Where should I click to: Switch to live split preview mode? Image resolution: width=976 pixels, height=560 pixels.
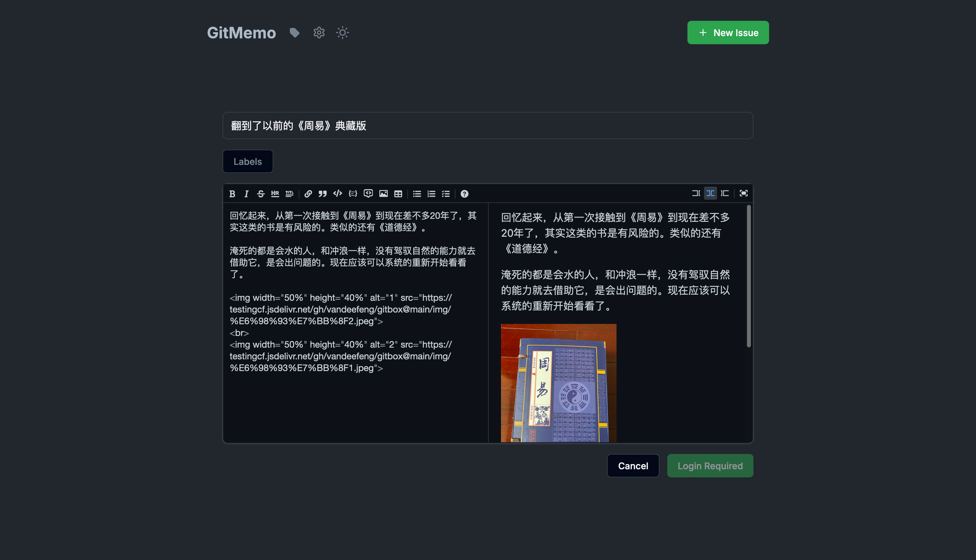tap(710, 193)
